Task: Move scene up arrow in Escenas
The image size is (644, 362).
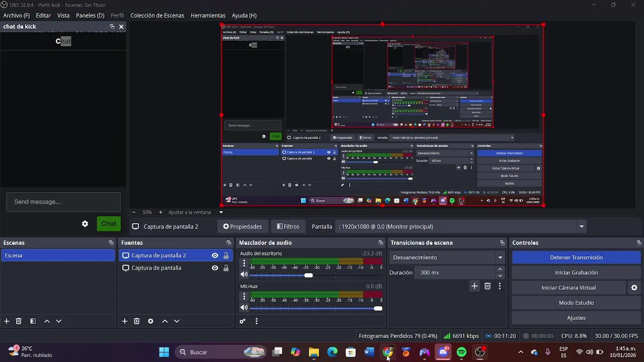Action: tap(47, 321)
